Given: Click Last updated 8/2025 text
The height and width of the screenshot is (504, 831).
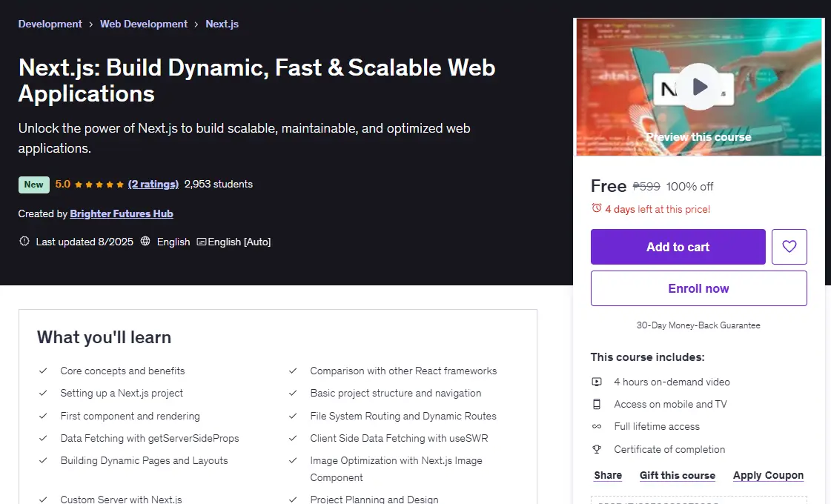Looking at the screenshot, I should (85, 242).
